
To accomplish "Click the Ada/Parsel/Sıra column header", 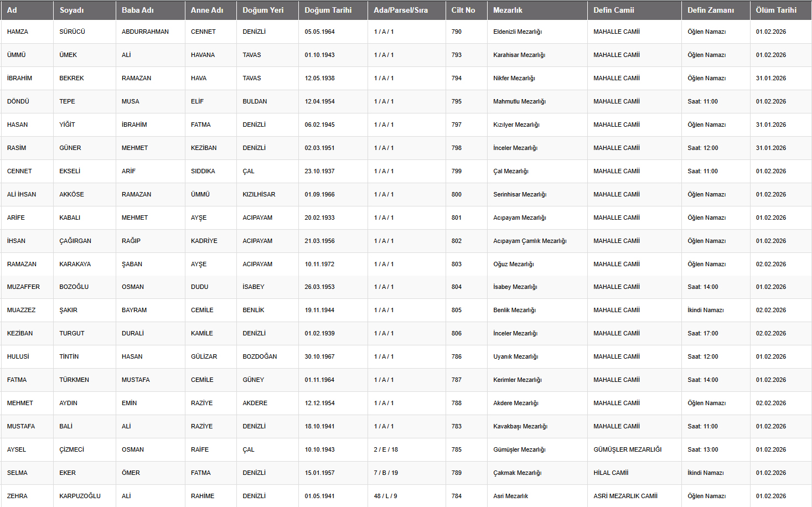I will pos(401,10).
